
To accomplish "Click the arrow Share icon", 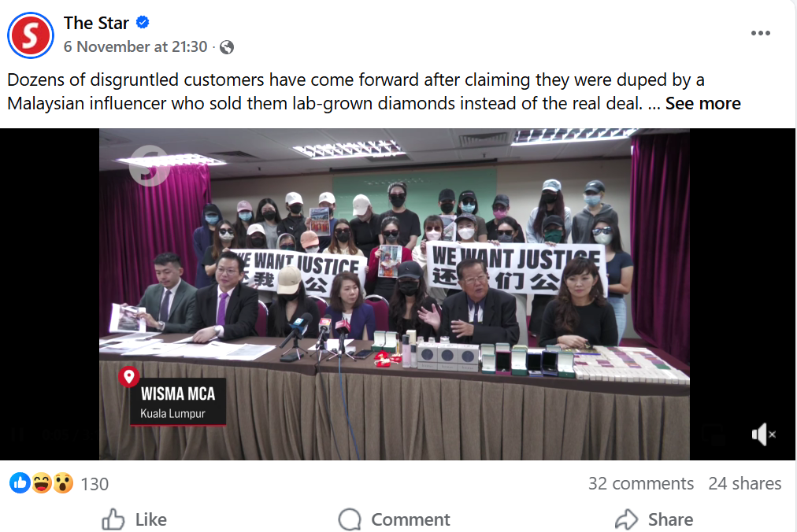I will point(626,519).
